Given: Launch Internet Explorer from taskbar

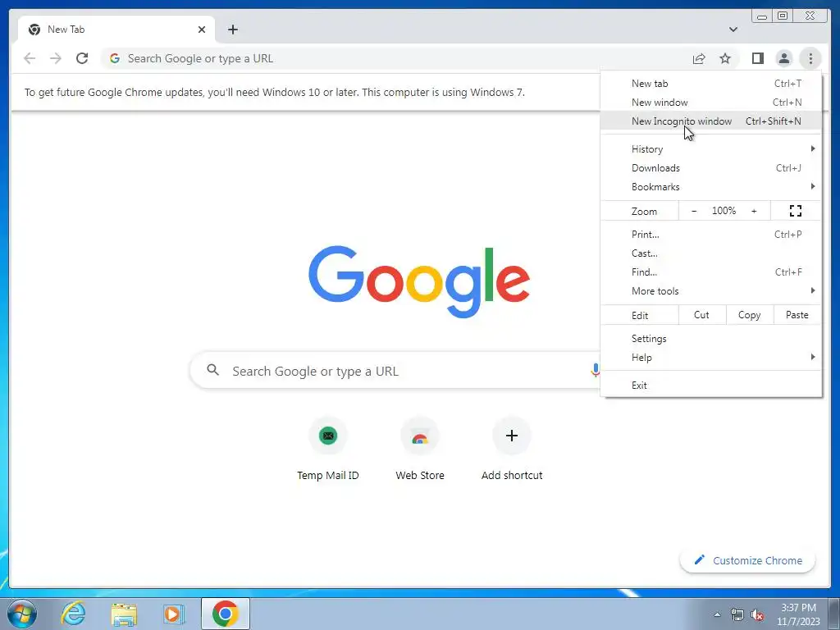Looking at the screenshot, I should 73,614.
